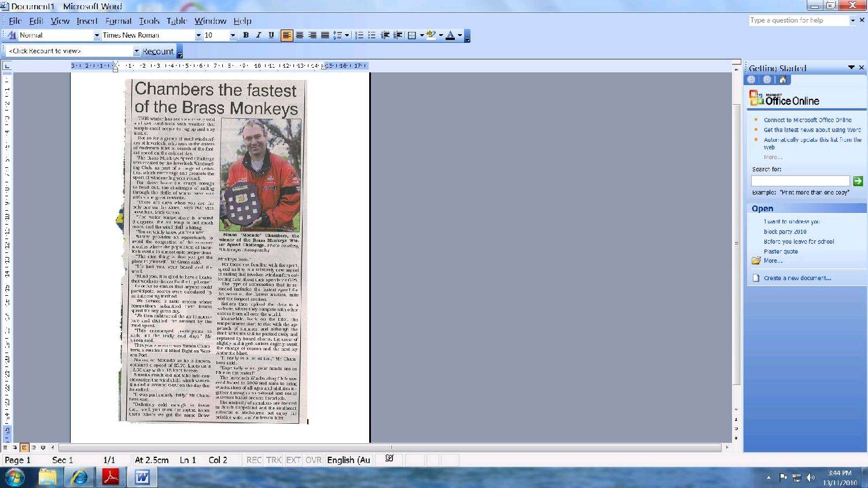The width and height of the screenshot is (868, 488).
Task: Toggle bold formatting
Action: tap(246, 35)
